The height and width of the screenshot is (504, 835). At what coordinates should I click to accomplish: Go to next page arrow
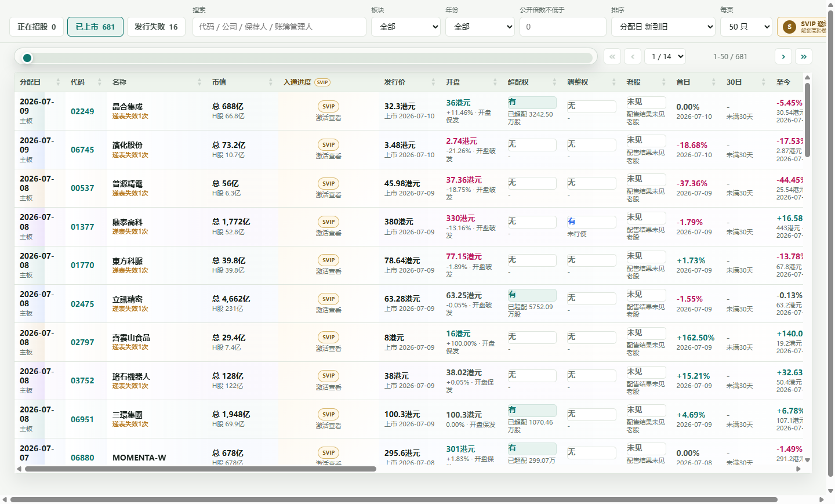(783, 56)
